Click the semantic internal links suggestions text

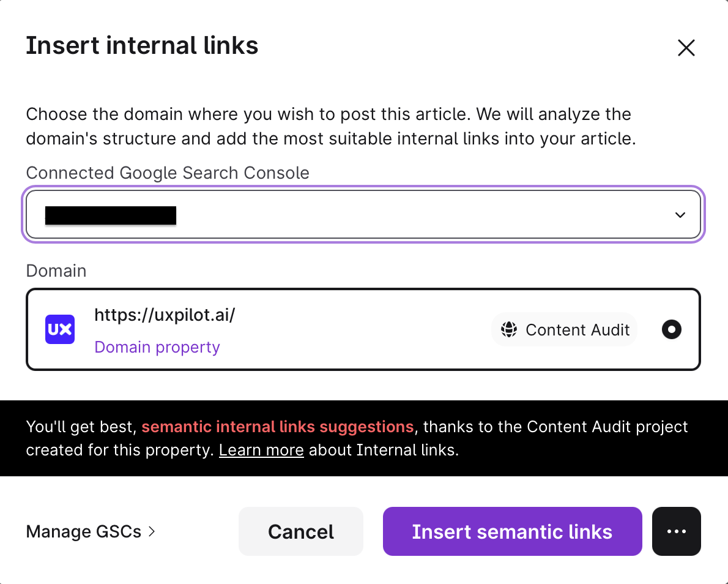coord(278,426)
